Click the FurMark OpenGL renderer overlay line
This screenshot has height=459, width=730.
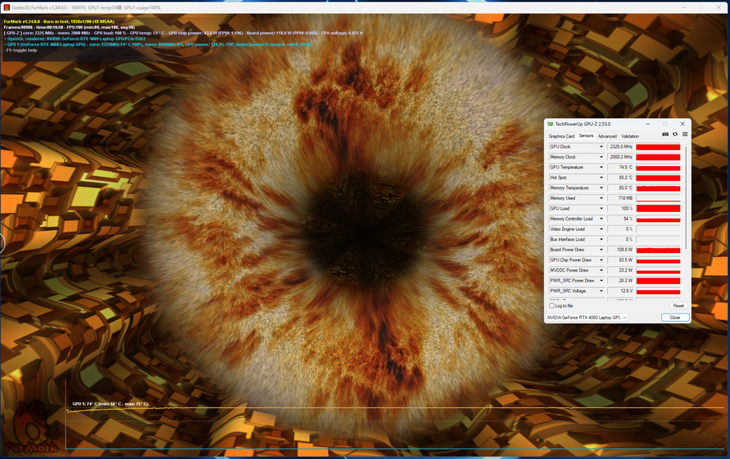(x=75, y=39)
